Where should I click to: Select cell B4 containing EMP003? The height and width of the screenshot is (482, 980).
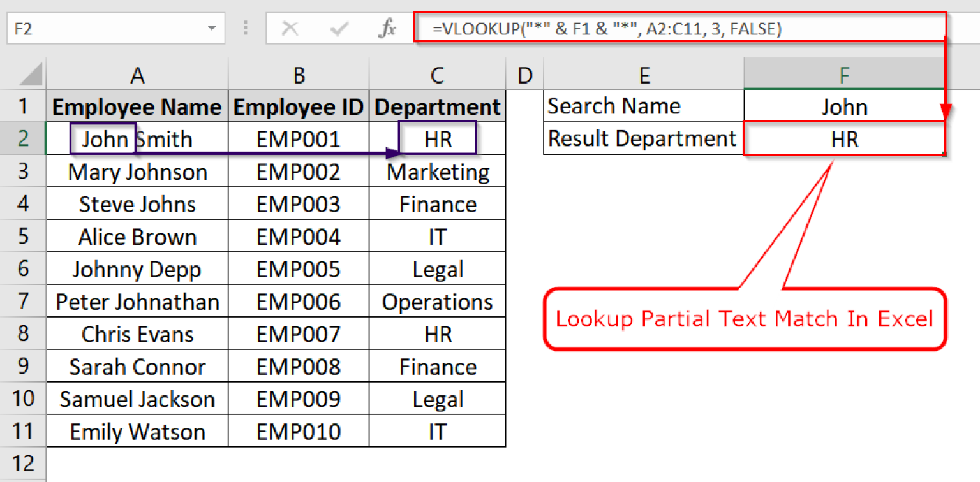pos(298,203)
